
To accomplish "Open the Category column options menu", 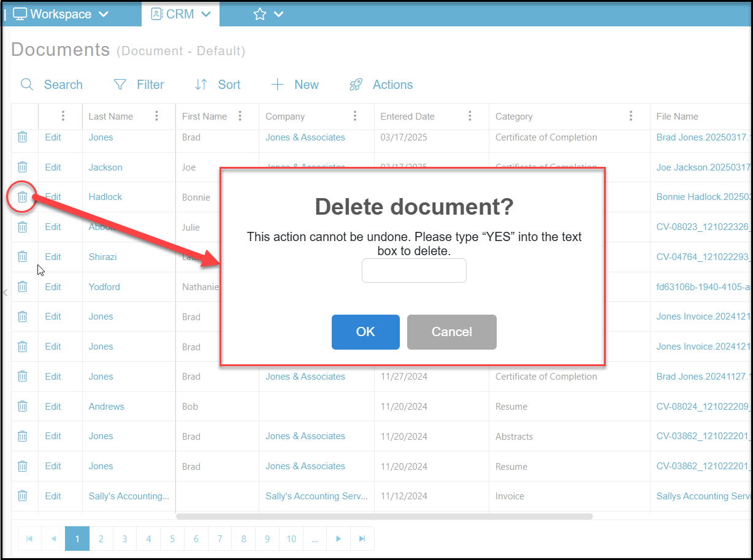I will tap(631, 116).
